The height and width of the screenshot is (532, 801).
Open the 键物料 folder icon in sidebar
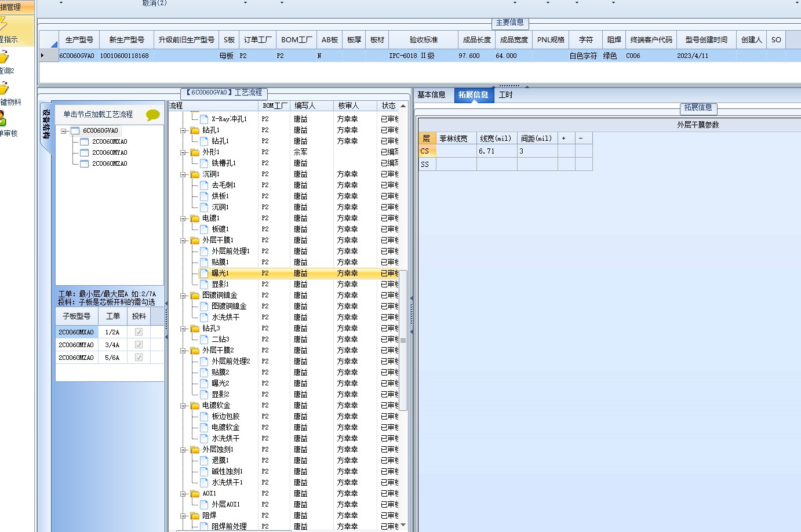[x=4, y=88]
